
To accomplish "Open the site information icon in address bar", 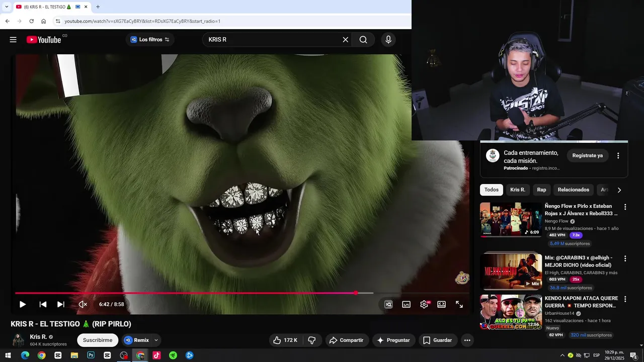I will (58, 21).
